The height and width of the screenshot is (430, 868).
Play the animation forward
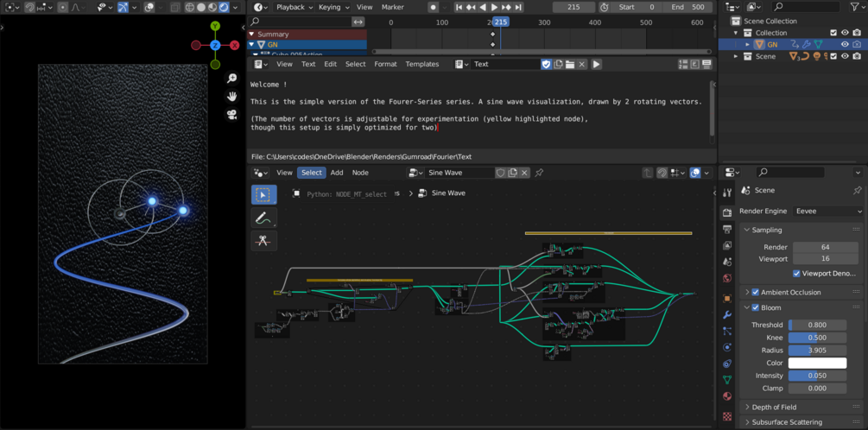494,7
